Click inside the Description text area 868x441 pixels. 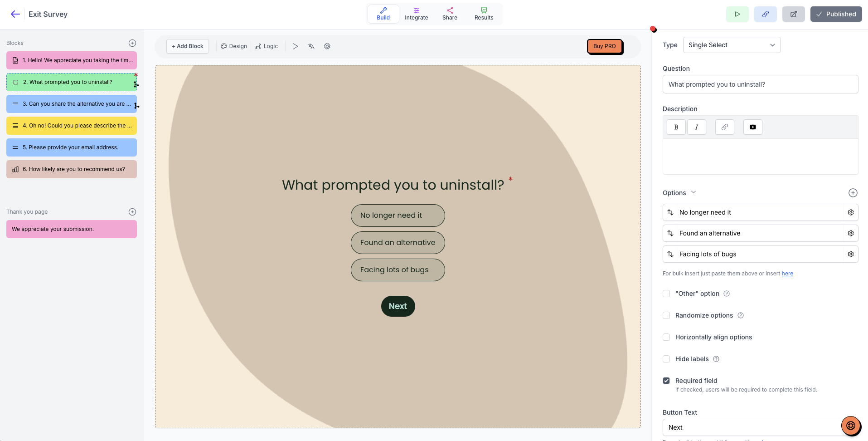(760, 157)
